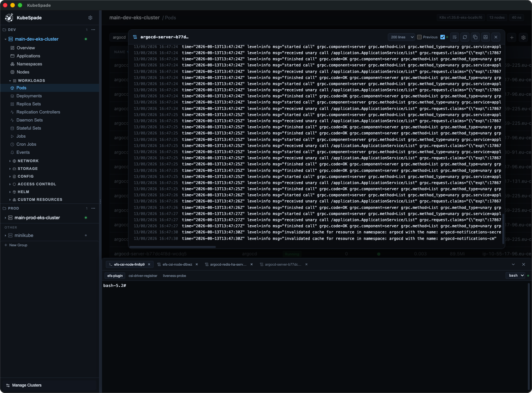
Task: Switch to efs-csi-node-dlbwz logs tab
Action: 177,264
